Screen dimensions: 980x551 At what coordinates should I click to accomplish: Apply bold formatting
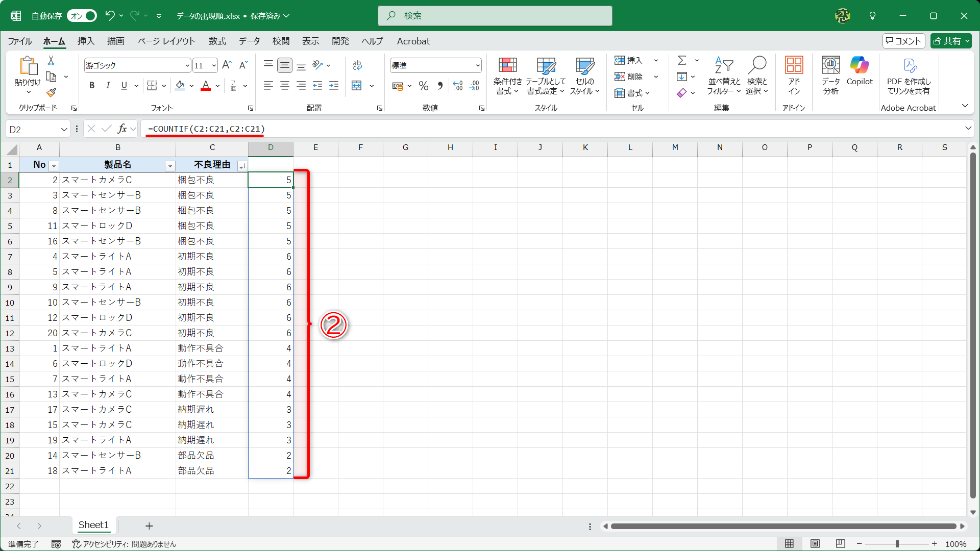click(x=92, y=85)
